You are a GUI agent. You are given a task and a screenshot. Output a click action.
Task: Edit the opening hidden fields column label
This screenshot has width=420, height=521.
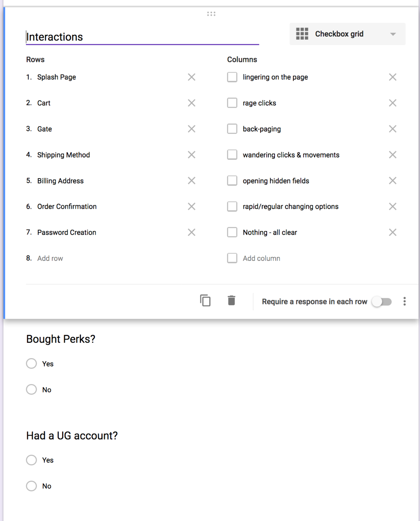[276, 181]
